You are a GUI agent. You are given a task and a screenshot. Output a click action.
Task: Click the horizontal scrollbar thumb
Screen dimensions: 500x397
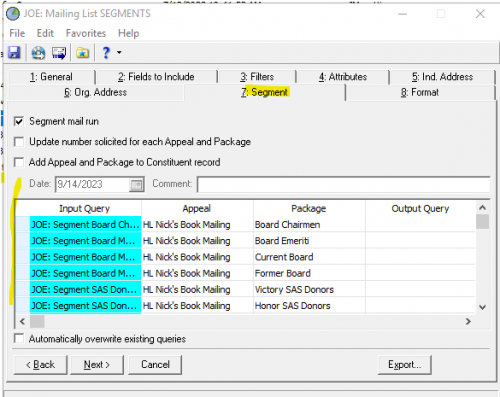tap(37, 321)
